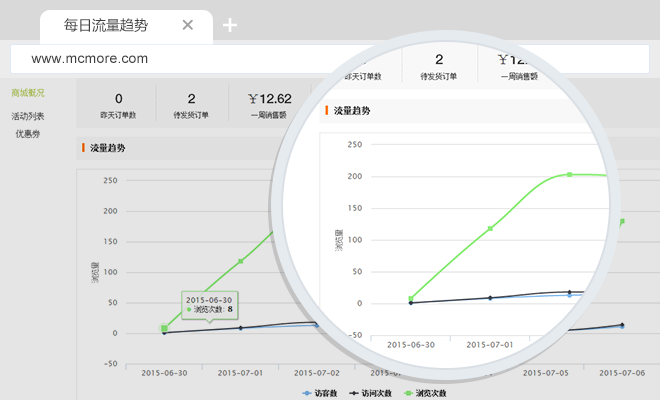Toggle the 访客数 series in chart legend
Screen dimensions: 660x400
pyautogui.click(x=320, y=393)
